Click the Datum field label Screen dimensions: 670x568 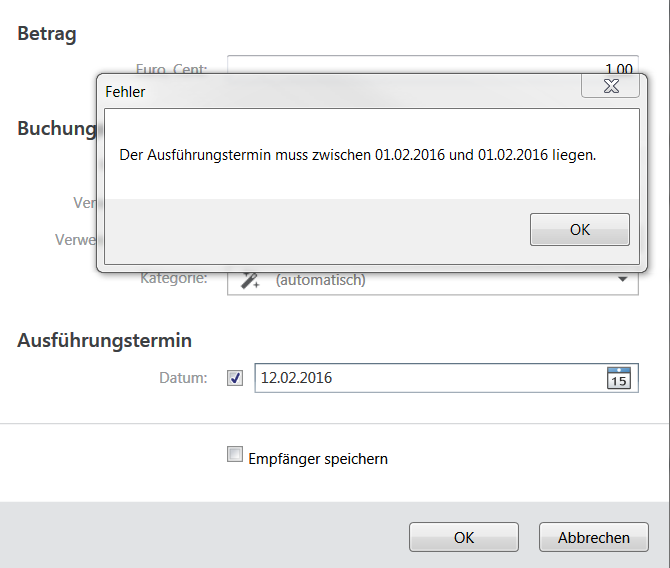pos(183,378)
